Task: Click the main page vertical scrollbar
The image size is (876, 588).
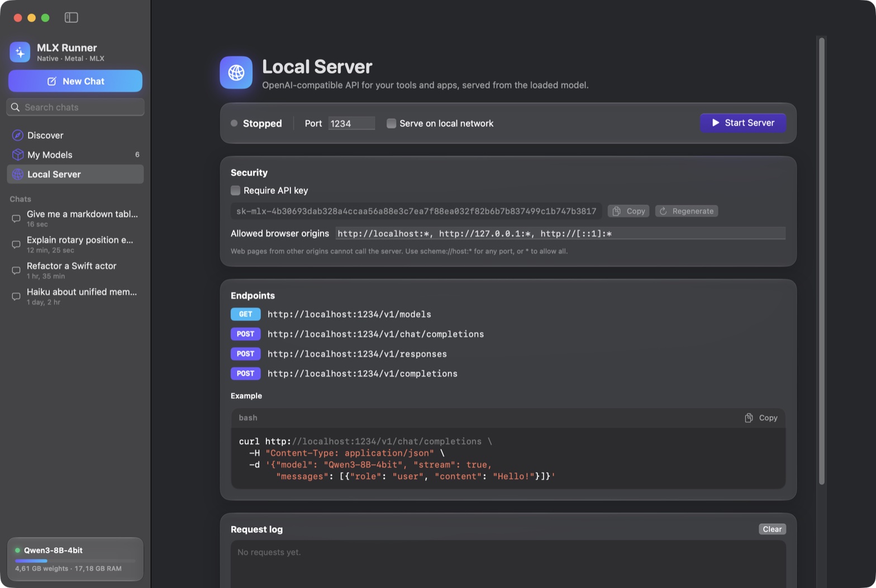Action: tap(822, 260)
